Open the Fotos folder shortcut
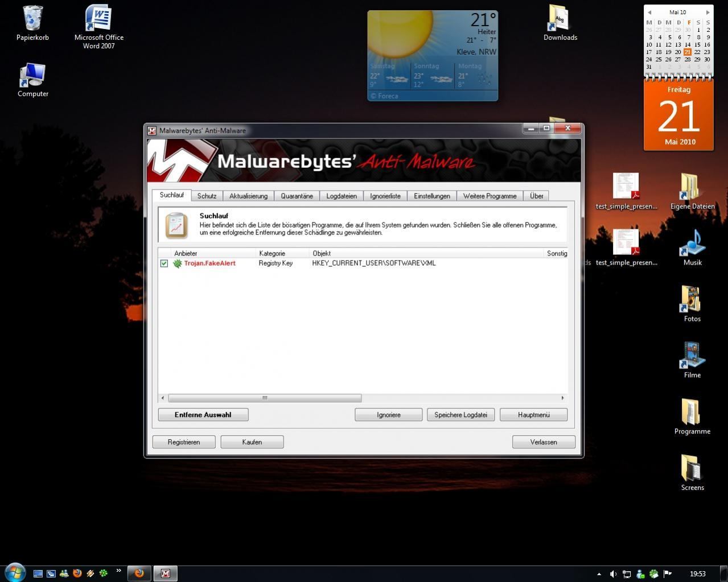Image resolution: width=728 pixels, height=582 pixels. pos(692,304)
